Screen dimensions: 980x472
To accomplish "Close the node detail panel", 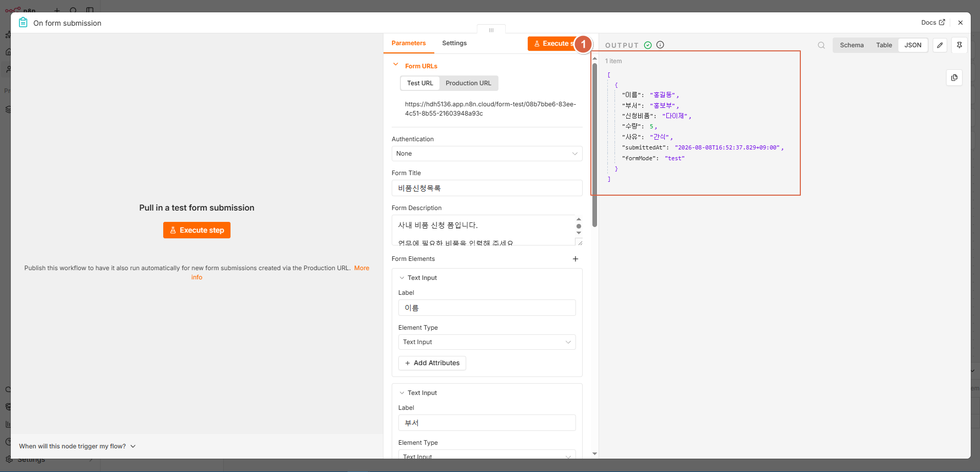I will [x=960, y=23].
